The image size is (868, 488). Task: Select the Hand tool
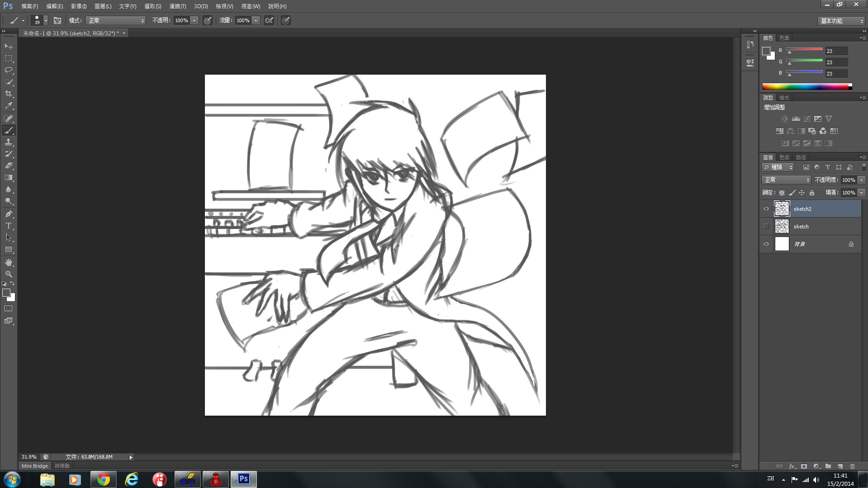9,262
